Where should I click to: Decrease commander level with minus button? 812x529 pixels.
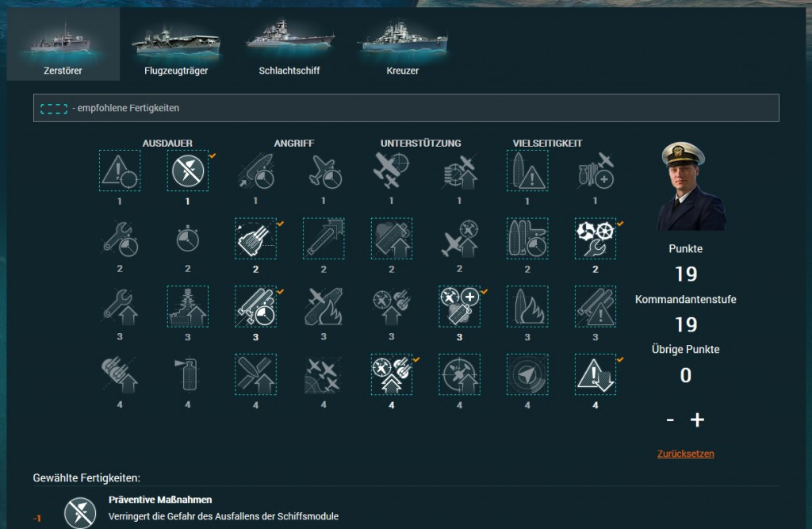click(670, 420)
